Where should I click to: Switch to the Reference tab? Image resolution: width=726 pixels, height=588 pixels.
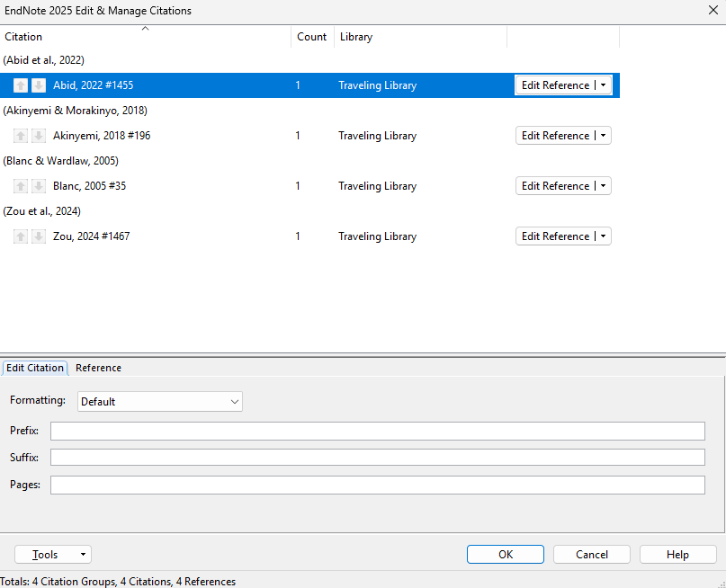tap(98, 368)
